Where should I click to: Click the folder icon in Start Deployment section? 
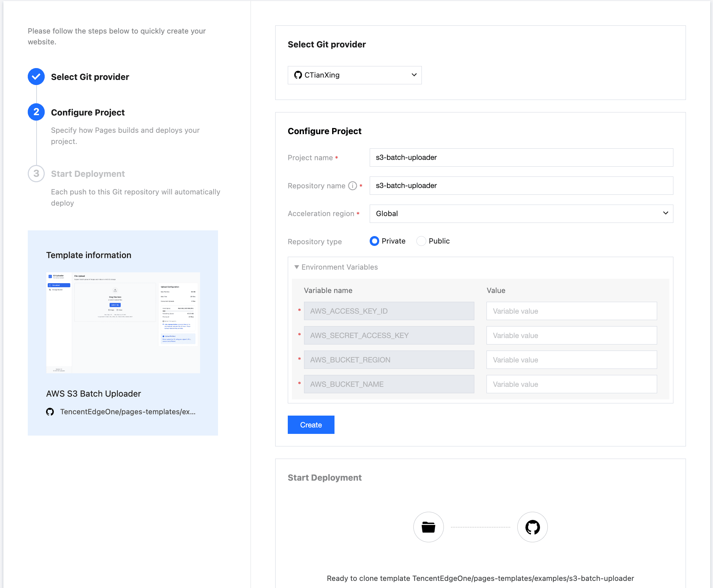pos(428,527)
